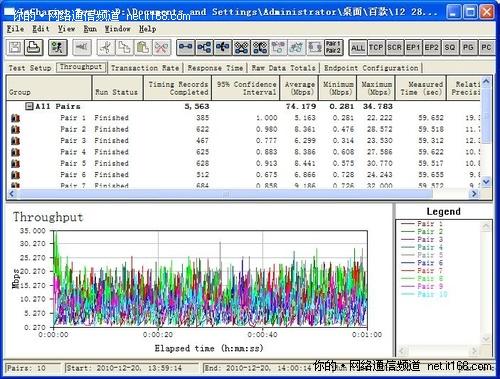This screenshot has width=500, height=379.
Task: Select the Pair 5 maximum value 30.770
Action: coord(380,164)
